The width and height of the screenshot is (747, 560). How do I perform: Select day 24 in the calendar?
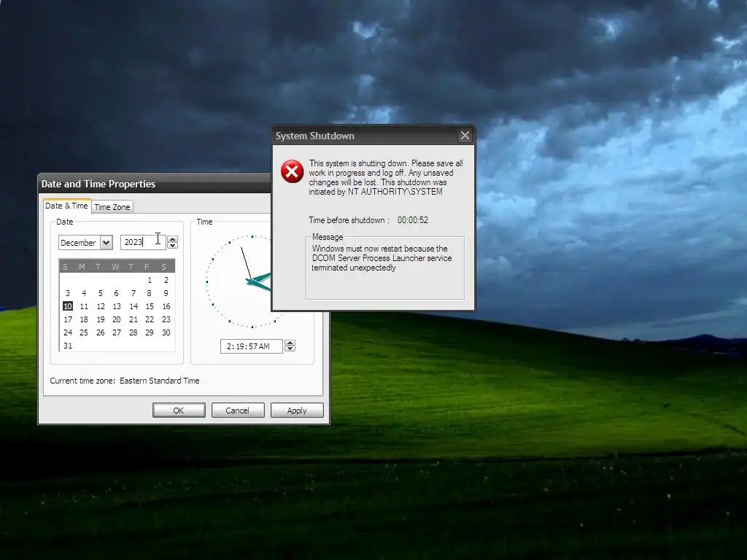(x=68, y=332)
